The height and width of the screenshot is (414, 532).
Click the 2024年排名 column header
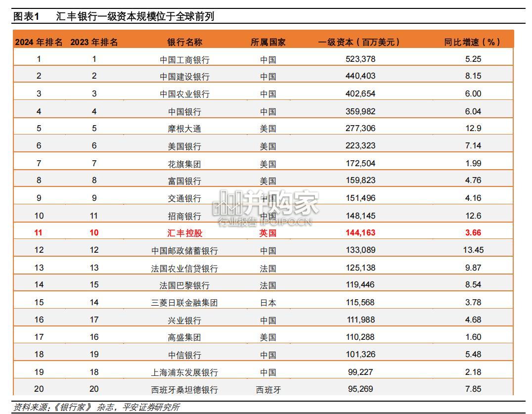pyautogui.click(x=39, y=42)
